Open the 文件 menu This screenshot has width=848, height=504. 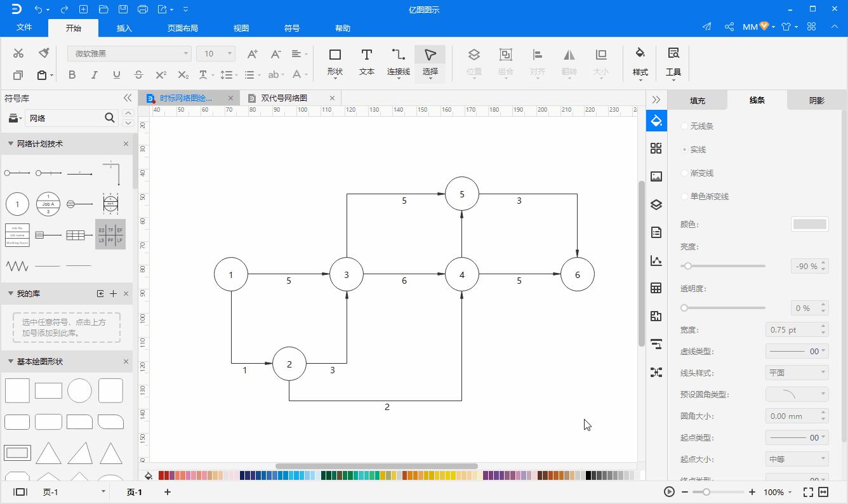point(24,28)
